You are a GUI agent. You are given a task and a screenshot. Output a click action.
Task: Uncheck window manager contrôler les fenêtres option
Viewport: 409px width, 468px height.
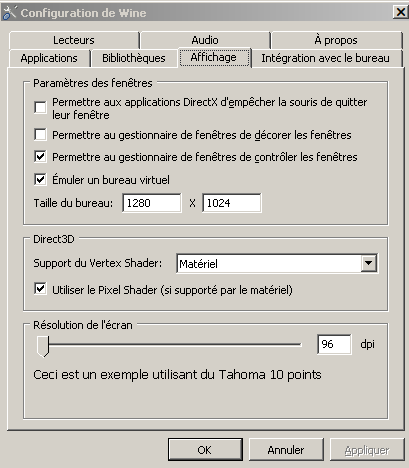[x=40, y=157]
